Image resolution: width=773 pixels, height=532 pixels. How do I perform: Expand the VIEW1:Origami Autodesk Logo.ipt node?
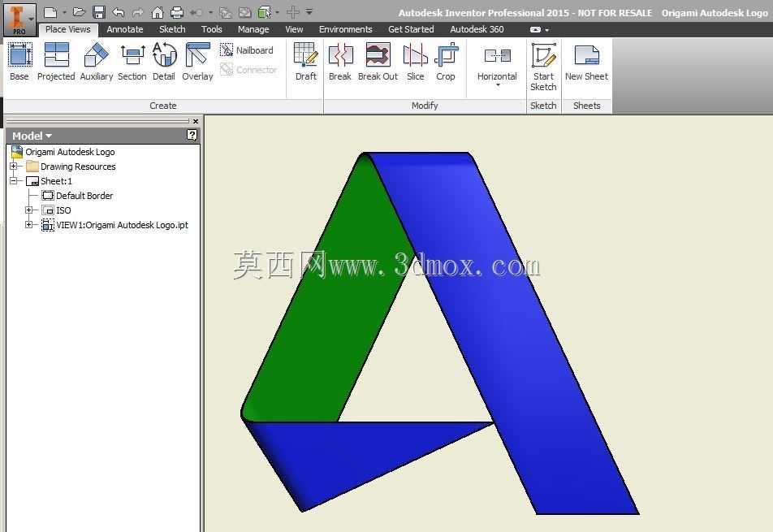coord(28,225)
